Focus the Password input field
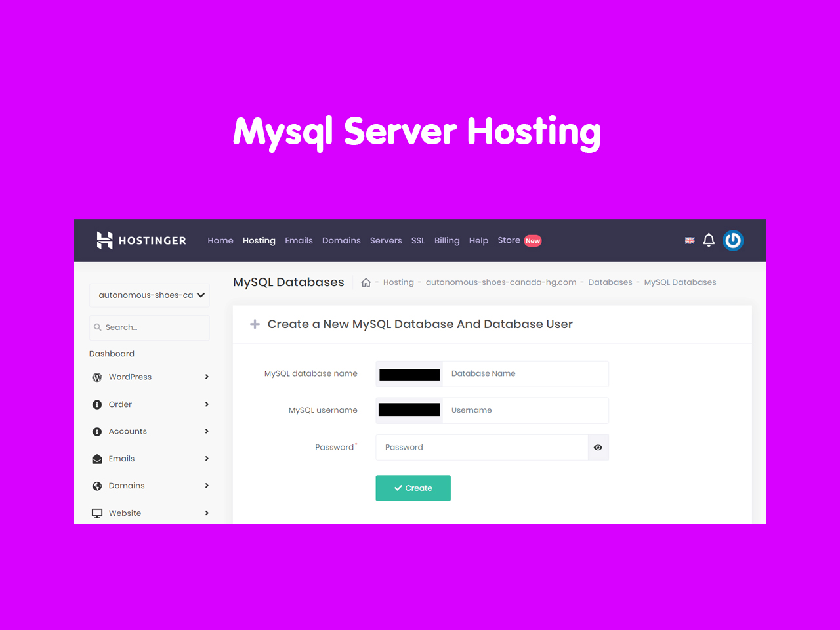This screenshot has height=630, width=840. (x=482, y=448)
